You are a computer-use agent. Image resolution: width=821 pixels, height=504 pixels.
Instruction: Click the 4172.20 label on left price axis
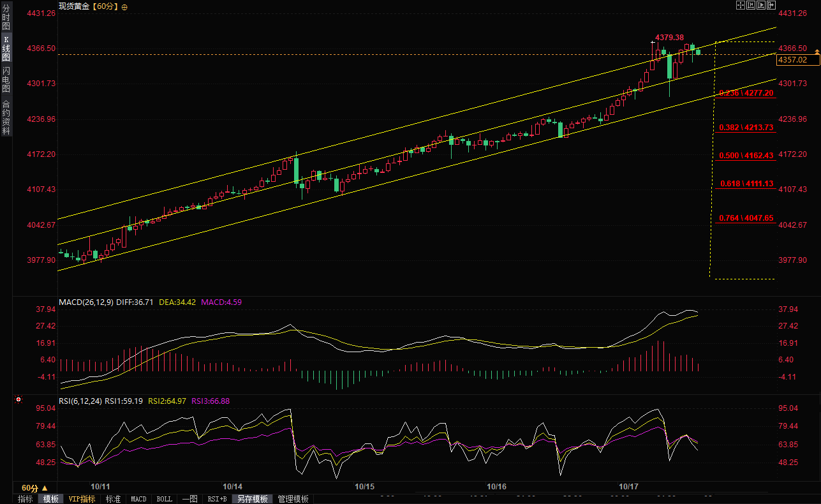[x=41, y=154]
